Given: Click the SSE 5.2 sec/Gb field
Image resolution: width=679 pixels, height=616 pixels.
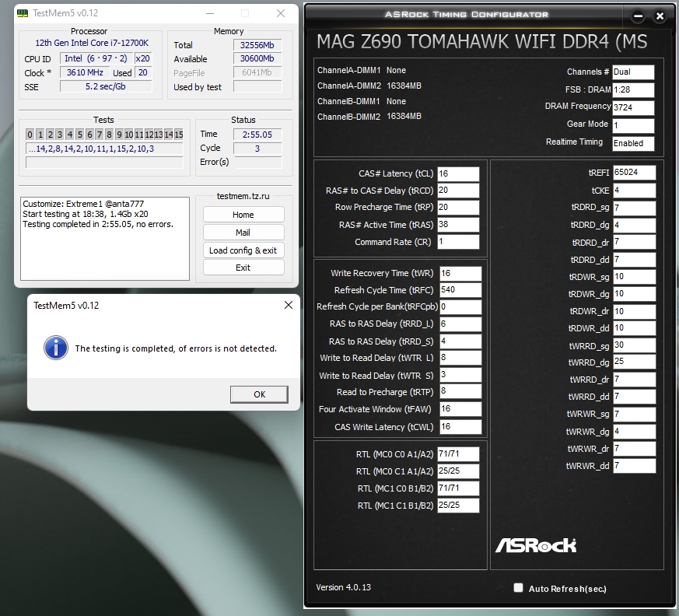Looking at the screenshot, I should (x=106, y=86).
